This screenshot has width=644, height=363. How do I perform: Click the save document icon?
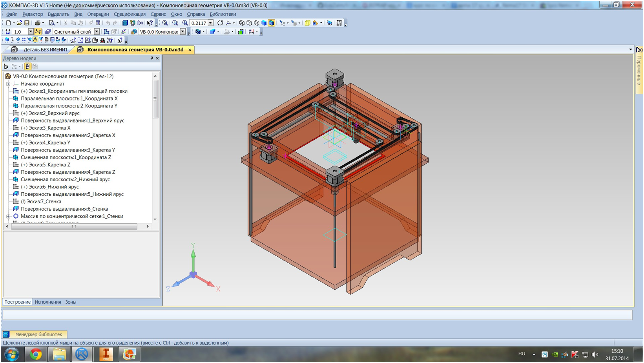27,23
